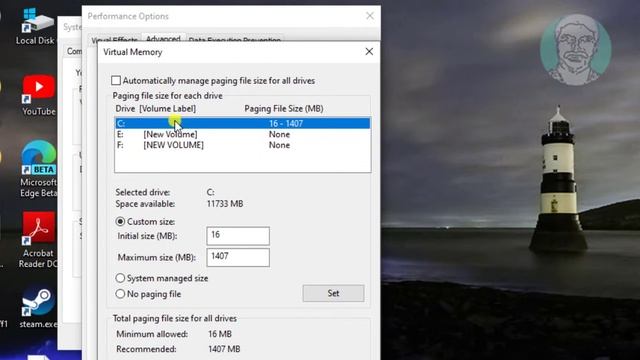Switch to the Visual Effects tab
The width and height of the screenshot is (640, 360).
click(115, 40)
